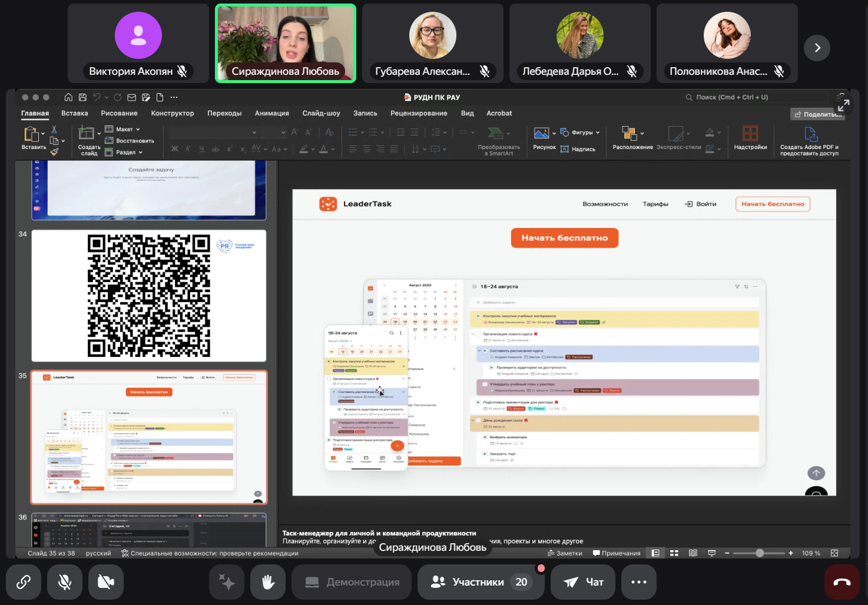Toggle italic К formatting
The image size is (868, 605).
click(188, 149)
